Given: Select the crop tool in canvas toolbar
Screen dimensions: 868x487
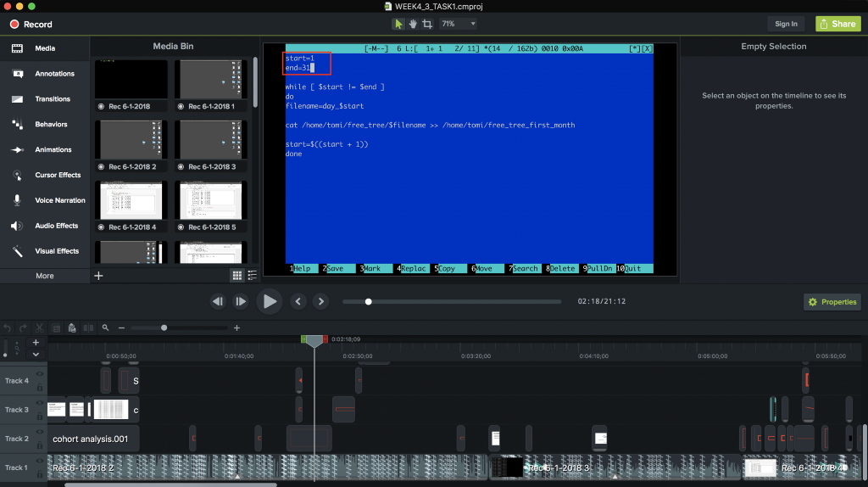Looking at the screenshot, I should 427,24.
